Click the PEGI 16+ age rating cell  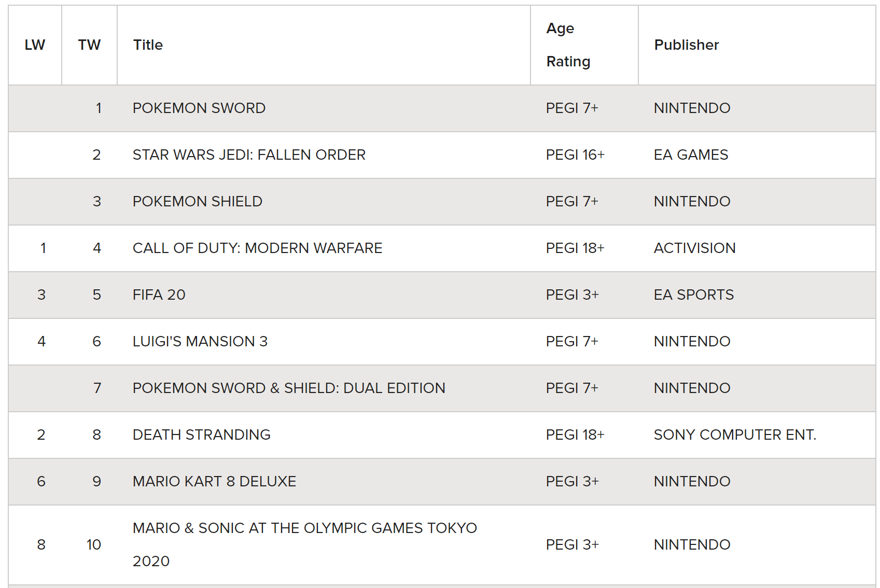pos(575,155)
